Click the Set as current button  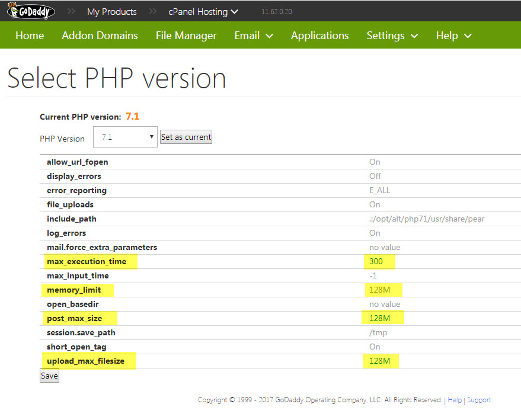pos(186,137)
